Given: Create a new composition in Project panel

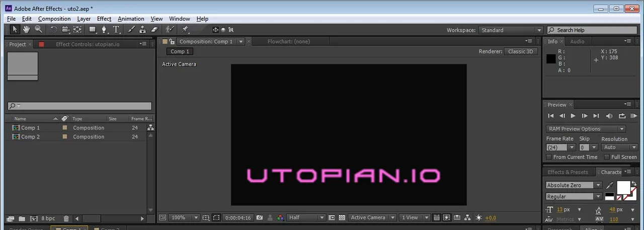Looking at the screenshot, I should click(x=34, y=218).
